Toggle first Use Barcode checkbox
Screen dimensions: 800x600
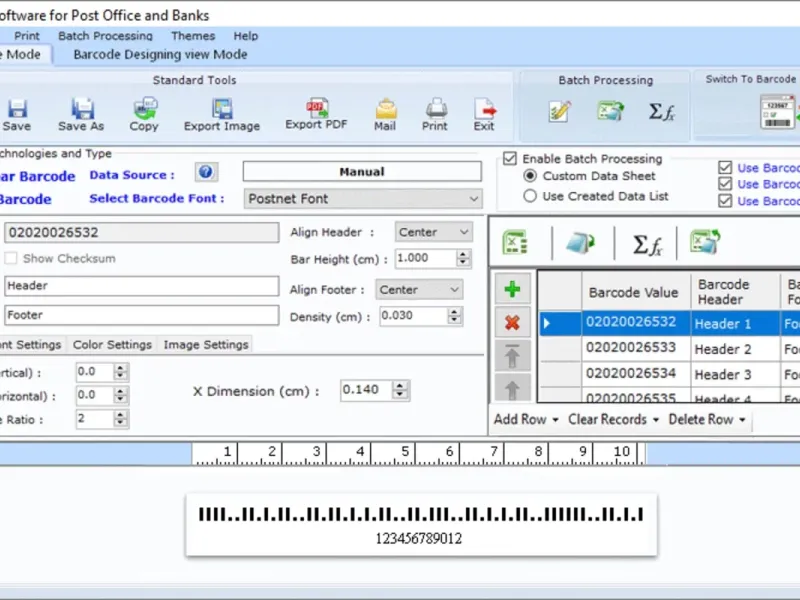pos(725,167)
